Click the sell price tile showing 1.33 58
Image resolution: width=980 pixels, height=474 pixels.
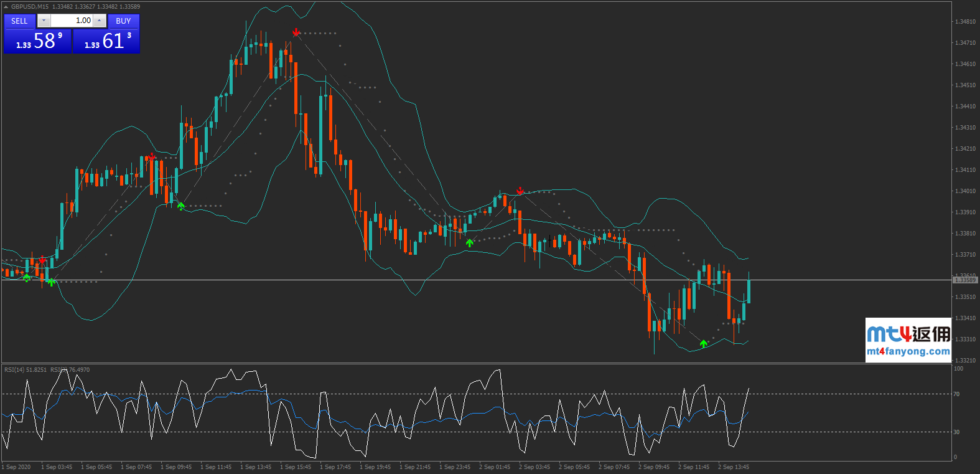point(37,41)
